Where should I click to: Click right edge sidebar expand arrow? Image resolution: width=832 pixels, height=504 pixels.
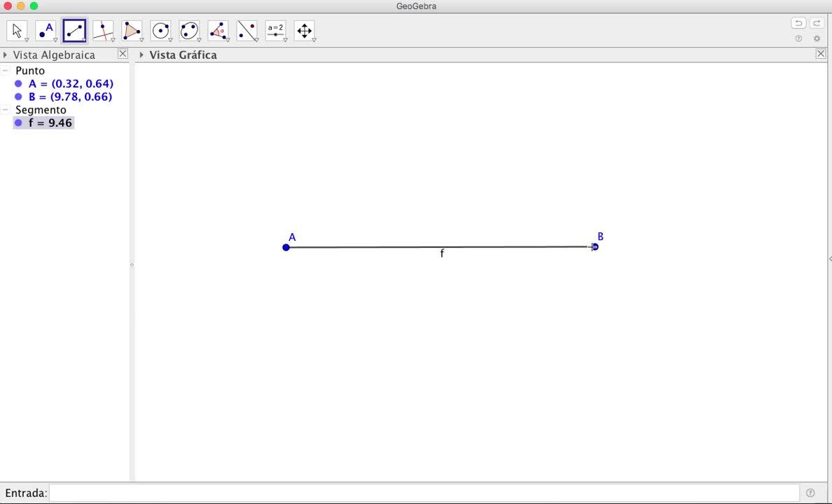click(830, 258)
